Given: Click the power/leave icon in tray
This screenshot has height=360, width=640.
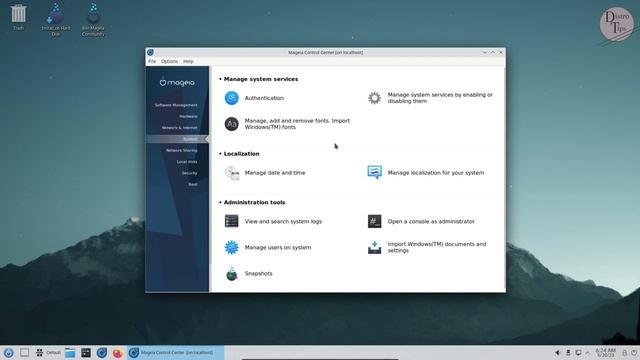Looking at the screenshot, I should pyautogui.click(x=634, y=353).
